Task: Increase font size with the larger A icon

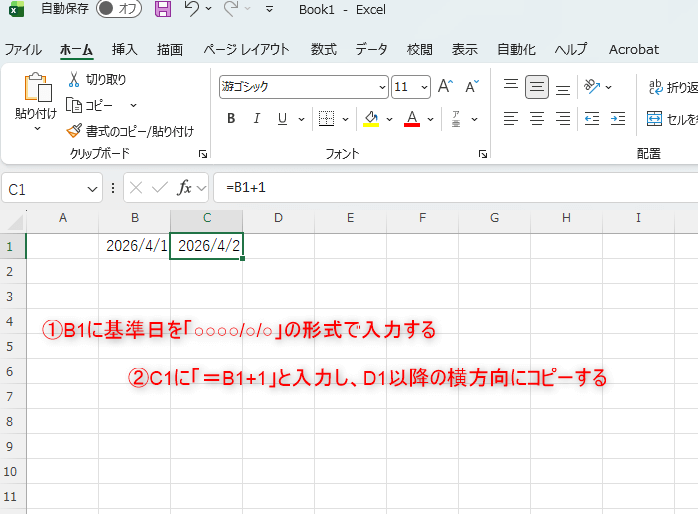Action: (446, 87)
